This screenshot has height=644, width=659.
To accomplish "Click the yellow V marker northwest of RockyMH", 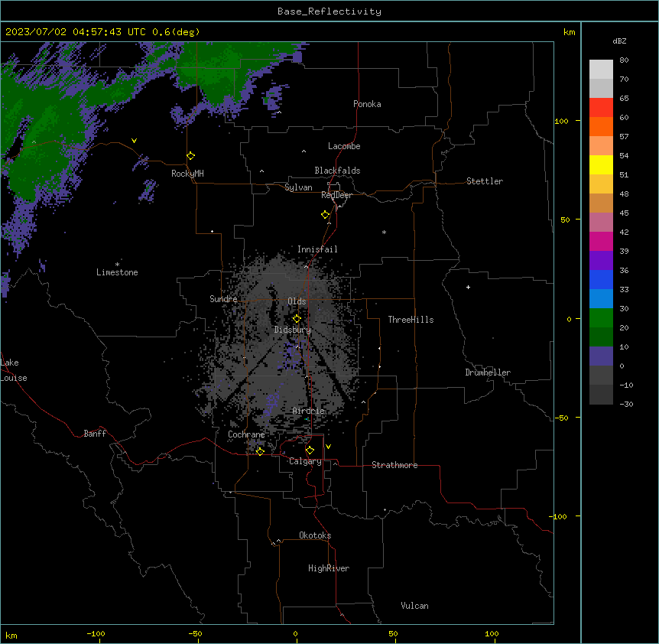I will point(134,141).
